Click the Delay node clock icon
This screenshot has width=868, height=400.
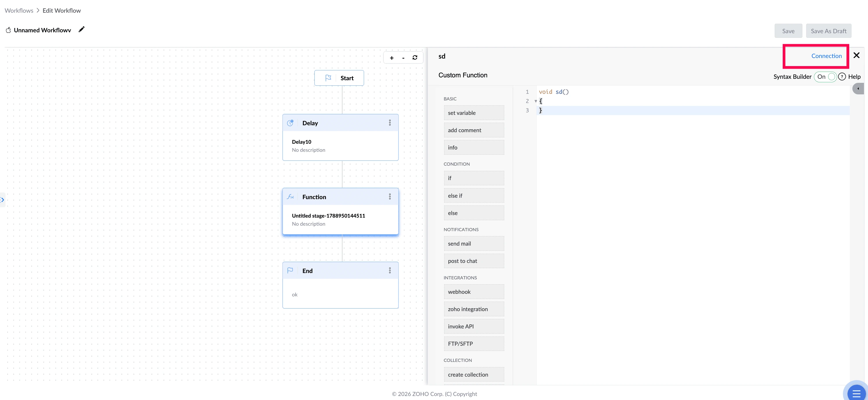point(290,123)
